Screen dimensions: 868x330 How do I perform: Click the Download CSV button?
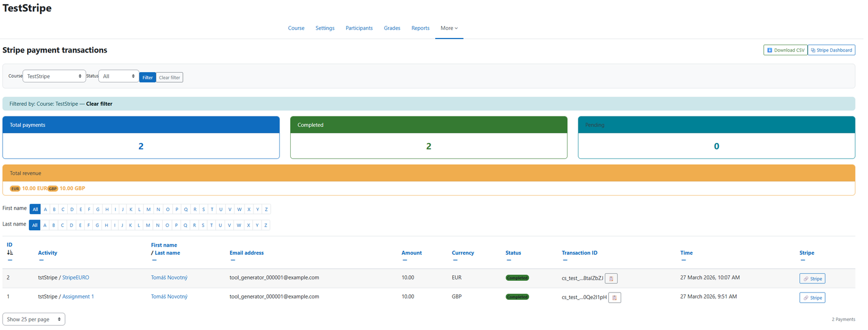785,50
